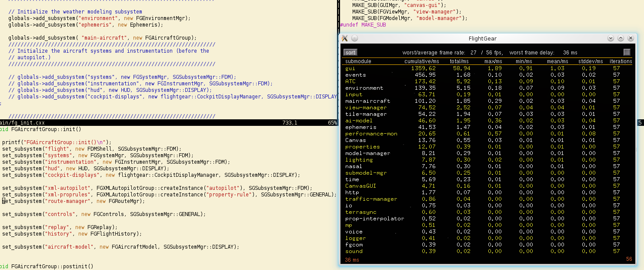Toggle the round on-all-desktops button in the FlightGear title bar
The height and width of the screenshot is (270, 644).
tap(354, 38)
